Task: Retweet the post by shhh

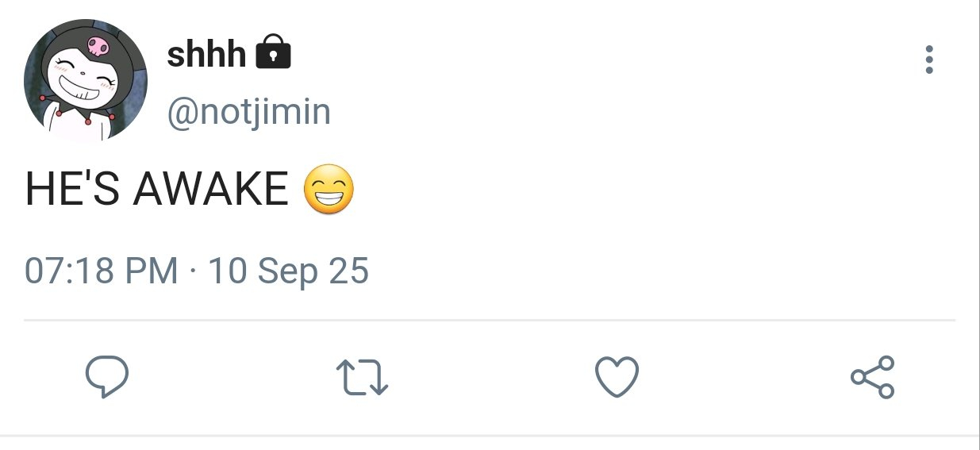Action: click(x=362, y=377)
